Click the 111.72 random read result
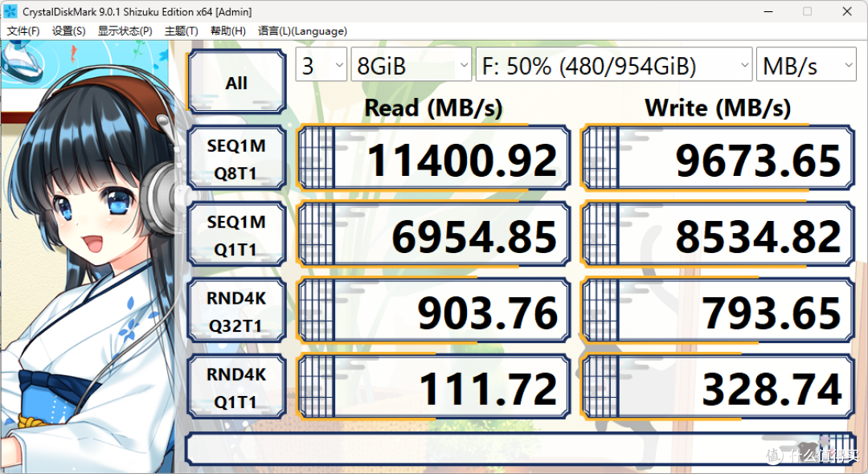Screen dimensions: 868x474 click(433, 388)
